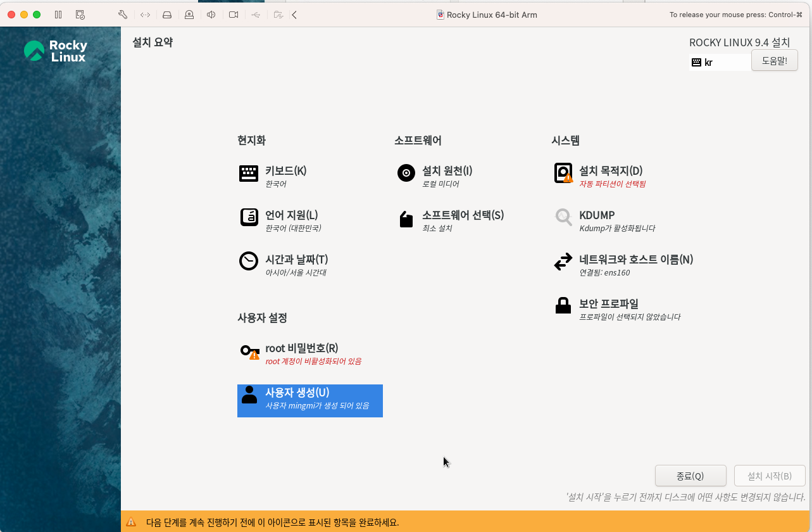Click the USB device toolbar icon
This screenshot has width=812, height=532.
(255, 15)
